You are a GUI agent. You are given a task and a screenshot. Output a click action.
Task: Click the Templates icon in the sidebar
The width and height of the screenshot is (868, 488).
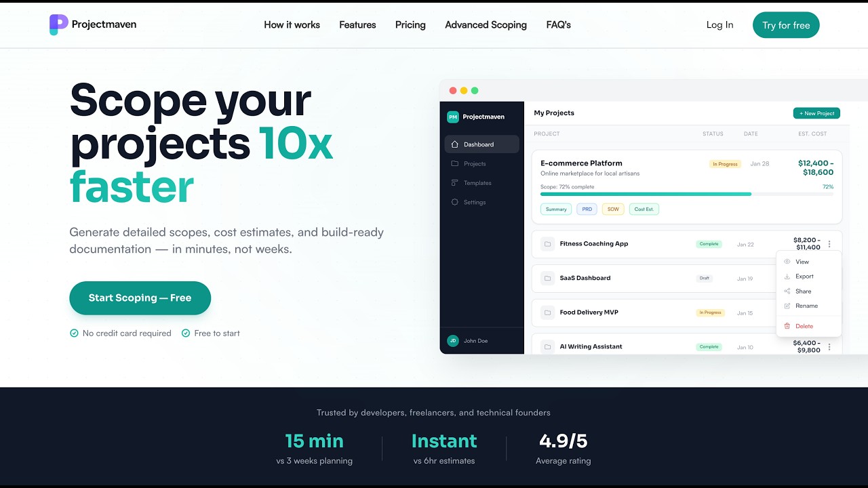(x=455, y=183)
